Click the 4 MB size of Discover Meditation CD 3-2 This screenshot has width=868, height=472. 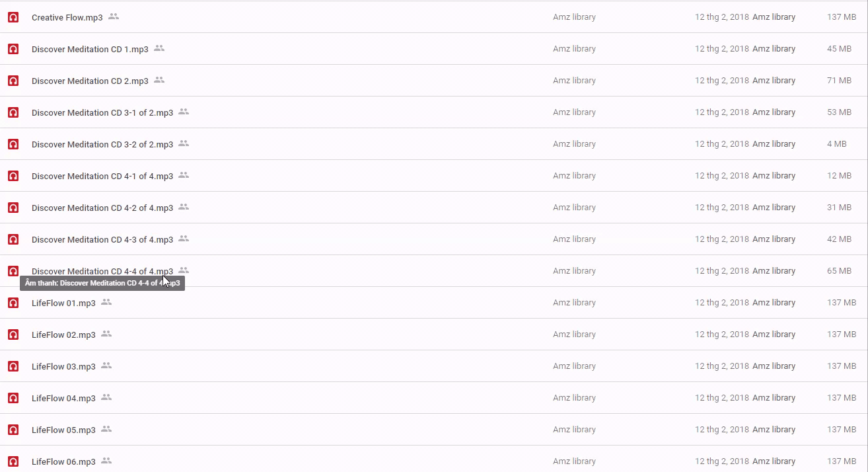tap(836, 144)
